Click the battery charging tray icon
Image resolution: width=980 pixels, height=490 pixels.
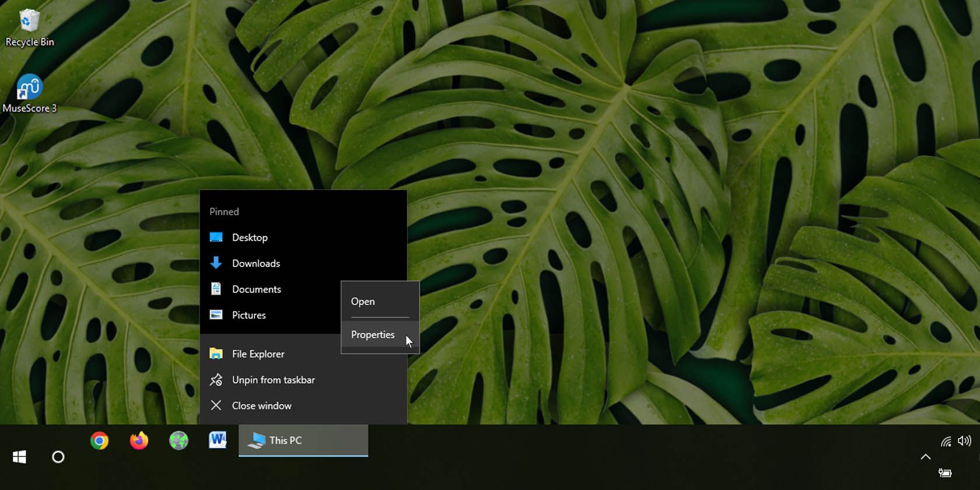point(945,473)
